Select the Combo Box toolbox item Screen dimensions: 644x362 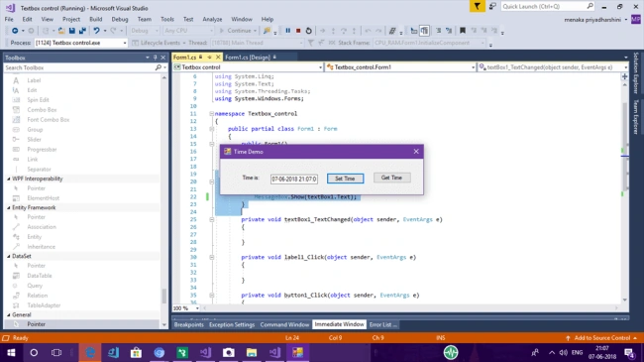coord(42,110)
